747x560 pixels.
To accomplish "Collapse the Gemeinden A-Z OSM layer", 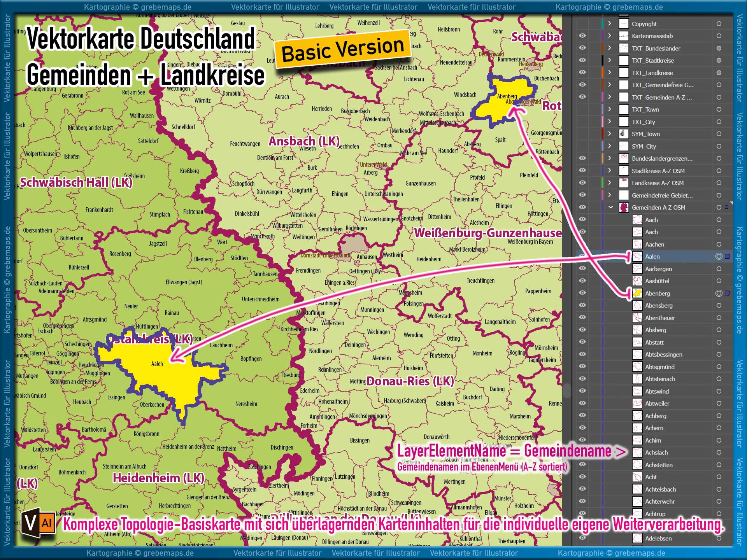I will click(x=610, y=207).
